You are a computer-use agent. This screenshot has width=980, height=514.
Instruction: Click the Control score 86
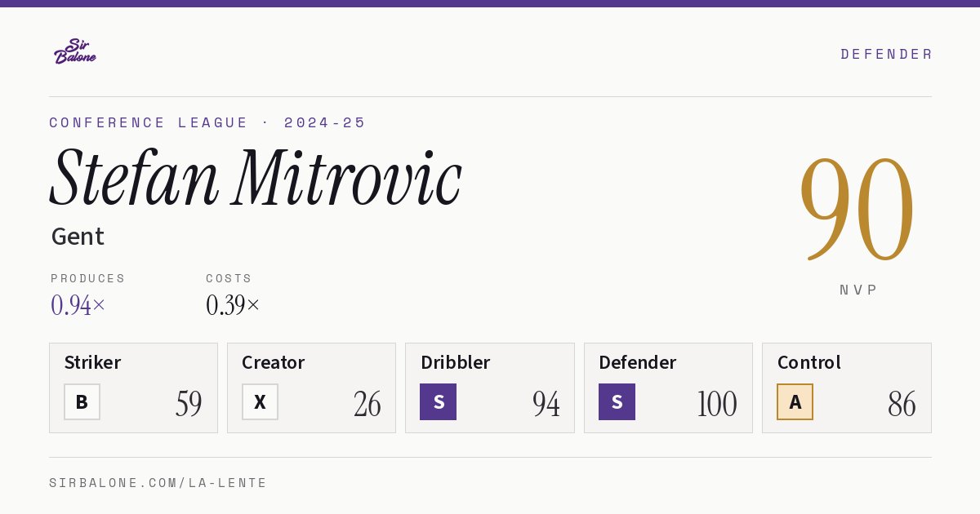[902, 404]
